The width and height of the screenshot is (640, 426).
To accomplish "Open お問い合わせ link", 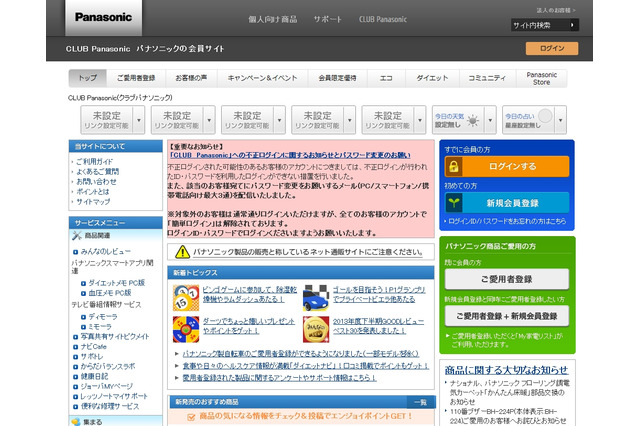I will (96, 182).
